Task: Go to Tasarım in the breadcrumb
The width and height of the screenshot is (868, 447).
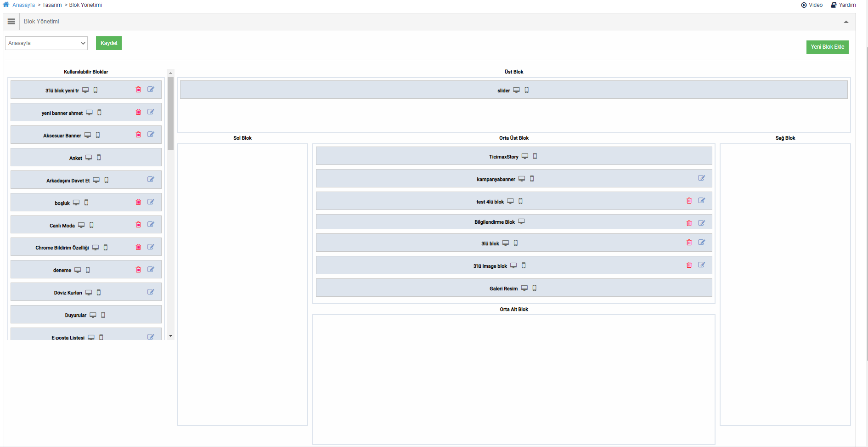Action: [52, 5]
